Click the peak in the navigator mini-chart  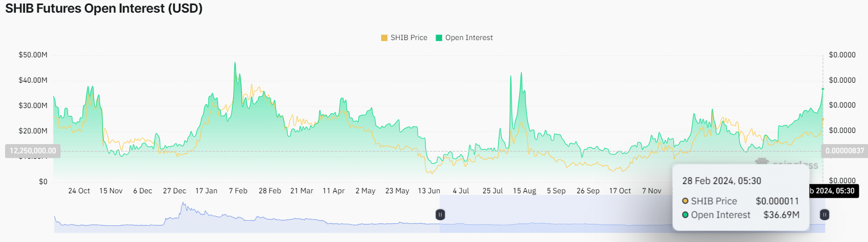pyautogui.click(x=183, y=204)
